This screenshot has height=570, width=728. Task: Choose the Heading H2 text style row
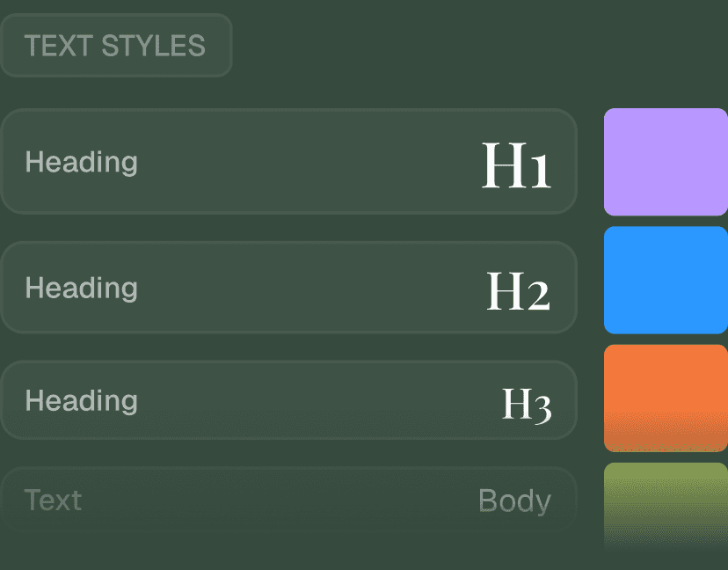288,288
